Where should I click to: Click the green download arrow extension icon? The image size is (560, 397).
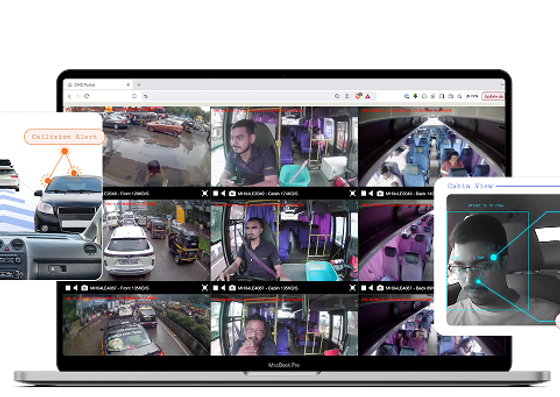[415, 96]
